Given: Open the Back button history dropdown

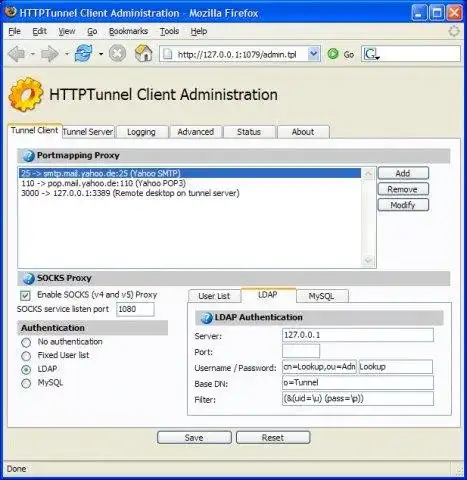Looking at the screenshot, I should [33, 54].
